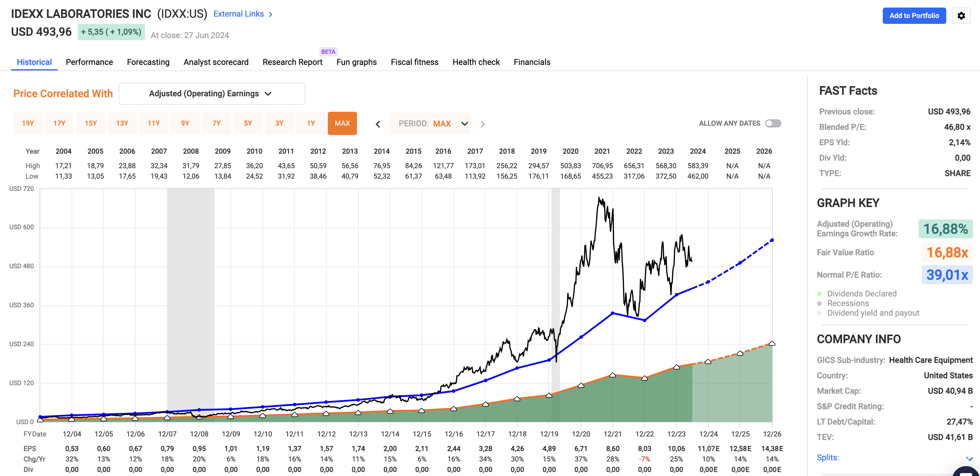Click the 12/21 earnings triangle marker
The image size is (980, 476).
(x=613, y=375)
